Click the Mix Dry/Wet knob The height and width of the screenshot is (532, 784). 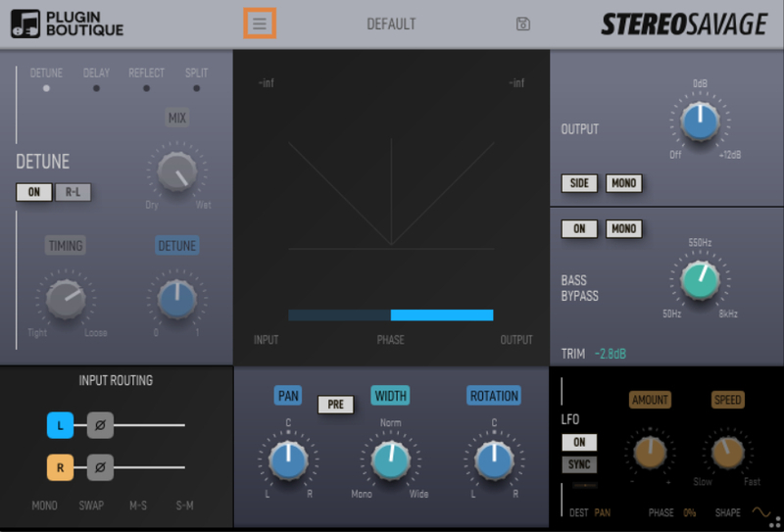click(177, 171)
